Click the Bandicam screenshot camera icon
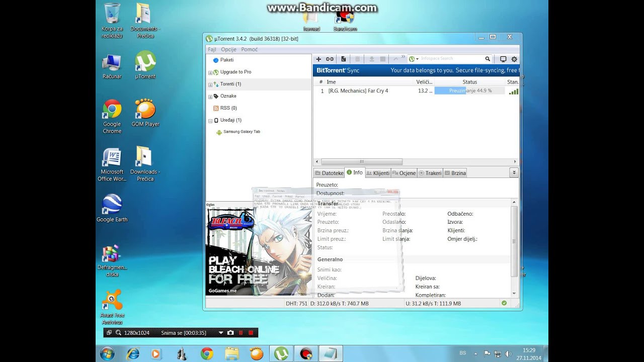This screenshot has height=362, width=644. [x=230, y=333]
